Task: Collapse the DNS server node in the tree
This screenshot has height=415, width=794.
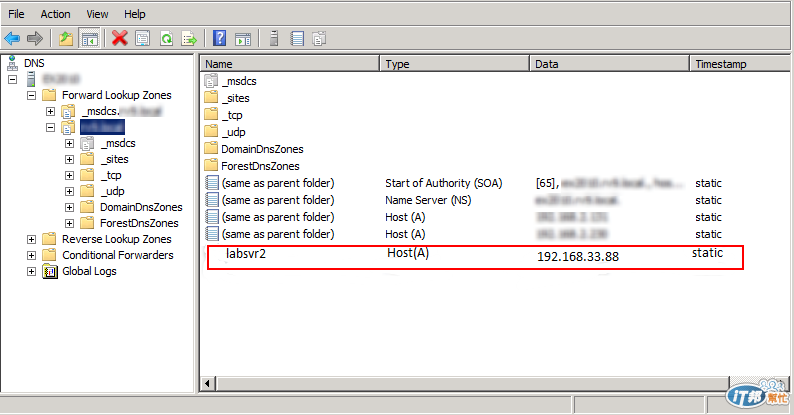Action: point(13,79)
